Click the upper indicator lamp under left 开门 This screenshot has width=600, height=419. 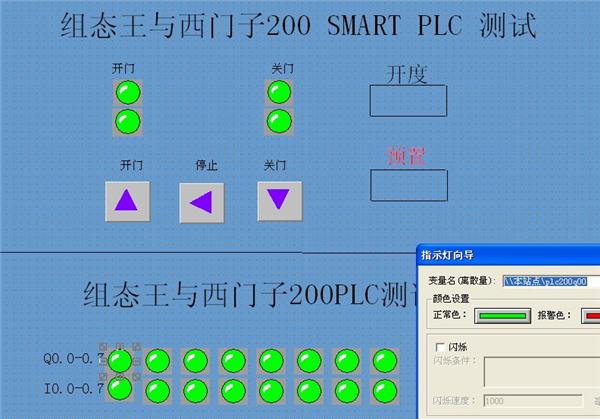coord(128,92)
